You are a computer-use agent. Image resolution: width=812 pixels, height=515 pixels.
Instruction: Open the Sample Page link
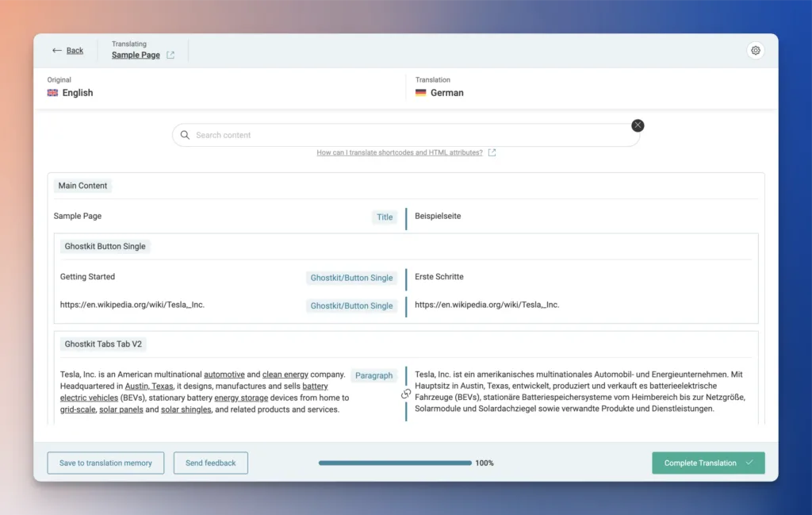[x=136, y=56]
